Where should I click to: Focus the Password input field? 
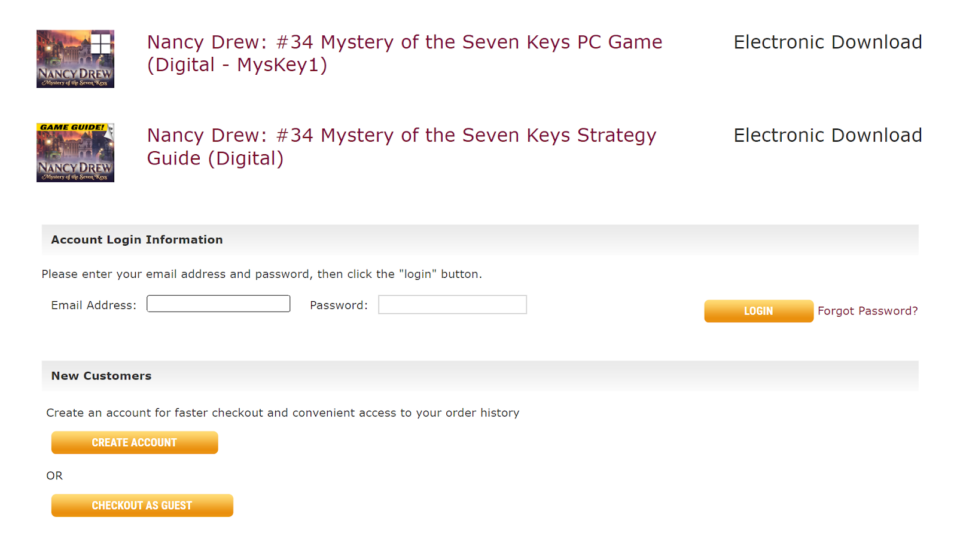[452, 304]
